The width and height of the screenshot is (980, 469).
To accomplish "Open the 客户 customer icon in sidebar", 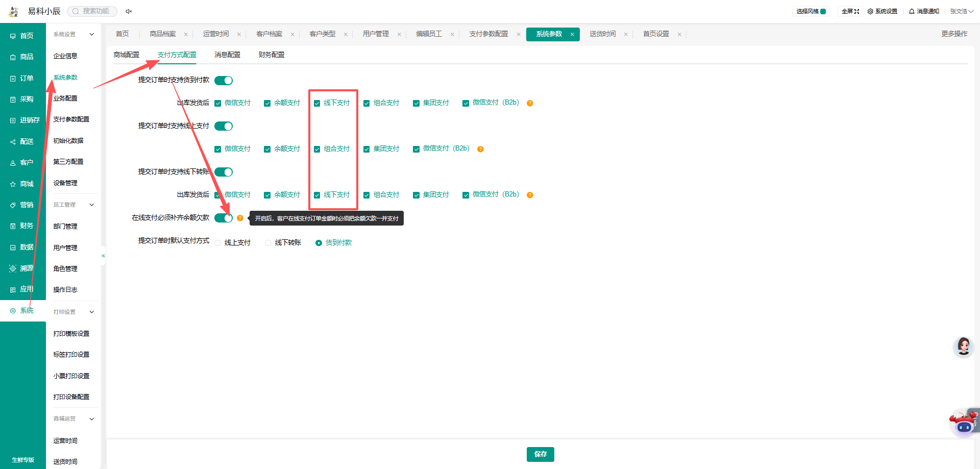I will pyautogui.click(x=13, y=163).
